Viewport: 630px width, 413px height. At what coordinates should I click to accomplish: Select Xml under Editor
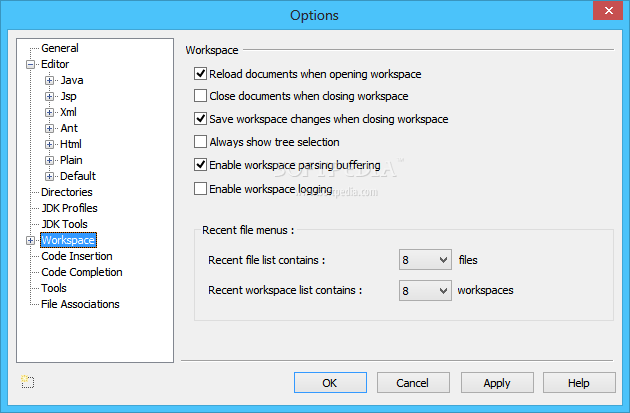coord(68,112)
